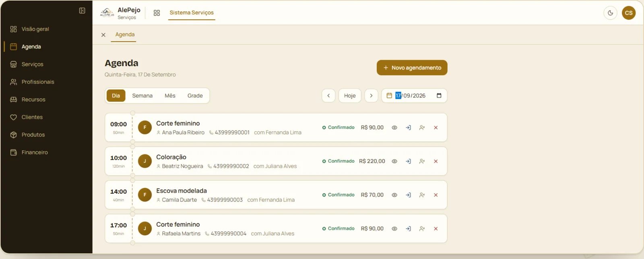Viewport: 644px width, 259px height.
Task: Select the Dia view
Action: [x=116, y=95]
